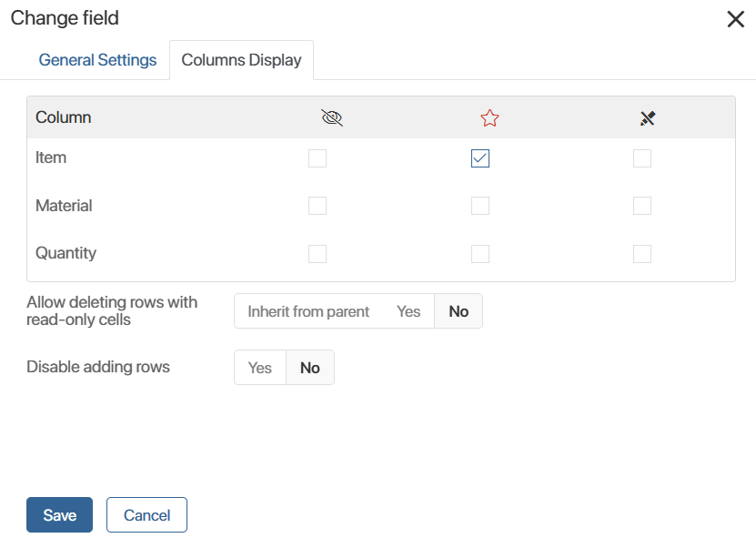Set Material column as read-only
Image resolution: width=756 pixels, height=538 pixels.
642,206
